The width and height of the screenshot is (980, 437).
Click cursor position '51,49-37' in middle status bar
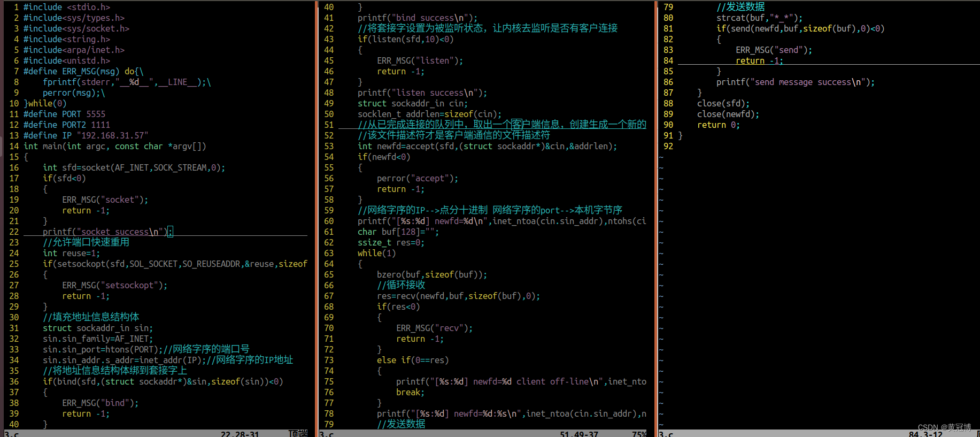click(x=580, y=434)
